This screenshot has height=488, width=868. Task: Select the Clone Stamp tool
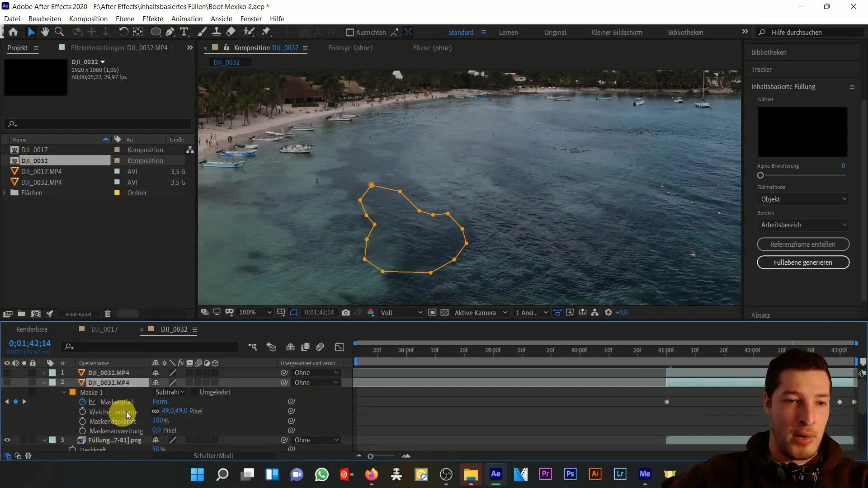[x=217, y=32]
